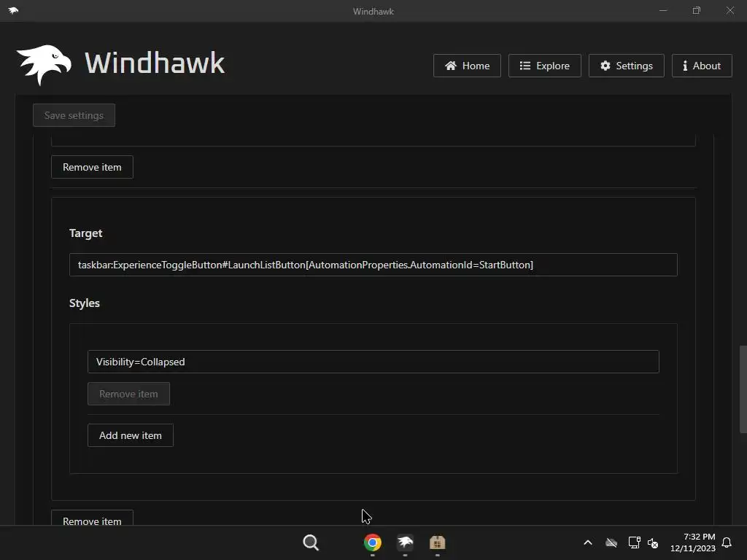Image resolution: width=747 pixels, height=560 pixels.
Task: Click Remove item above the Target section
Action: 92,167
